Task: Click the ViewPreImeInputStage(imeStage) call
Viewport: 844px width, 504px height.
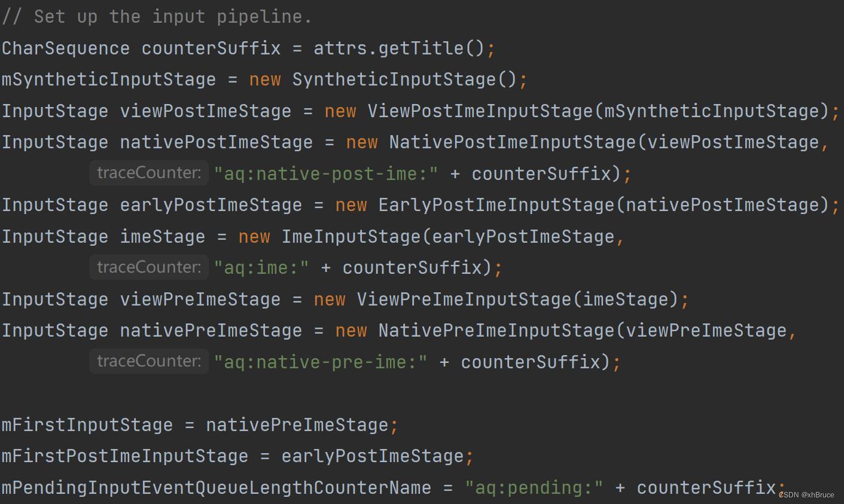Action: click(520, 298)
